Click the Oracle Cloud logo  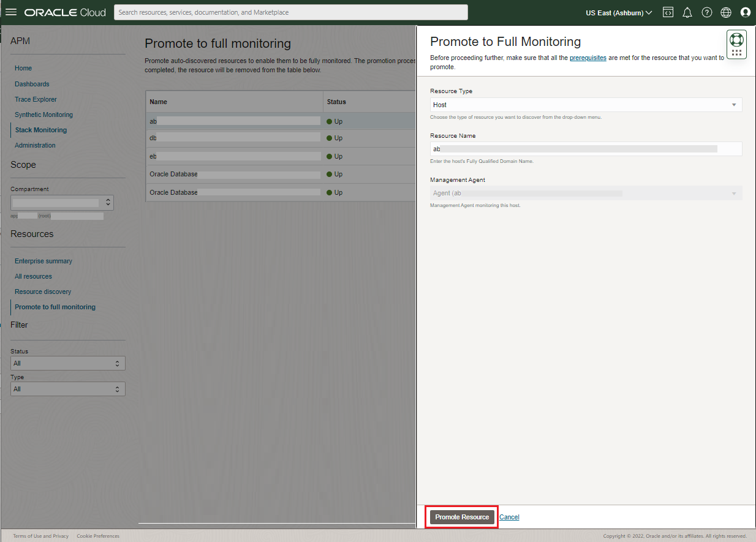pyautogui.click(x=65, y=12)
